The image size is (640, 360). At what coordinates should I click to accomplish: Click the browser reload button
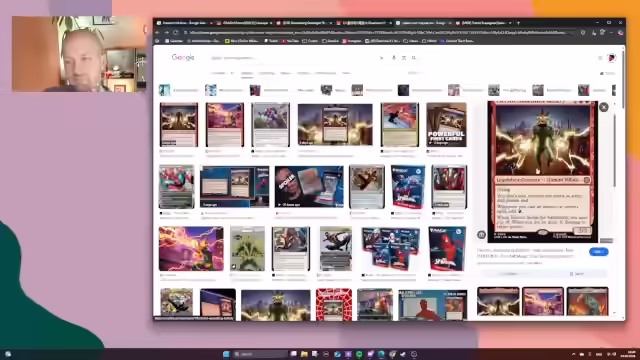pyautogui.click(x=176, y=32)
